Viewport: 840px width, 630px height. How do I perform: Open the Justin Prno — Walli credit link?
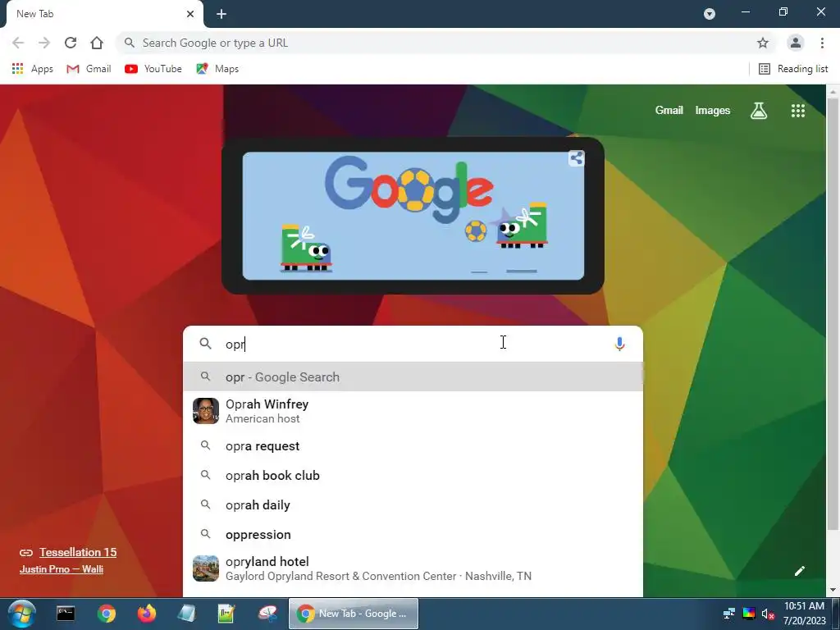(62, 569)
